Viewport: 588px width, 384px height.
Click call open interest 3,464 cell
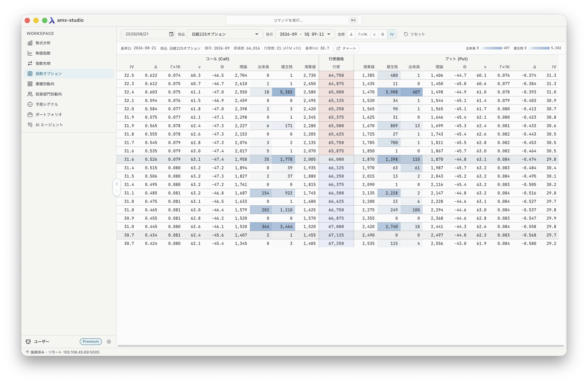[283, 226]
